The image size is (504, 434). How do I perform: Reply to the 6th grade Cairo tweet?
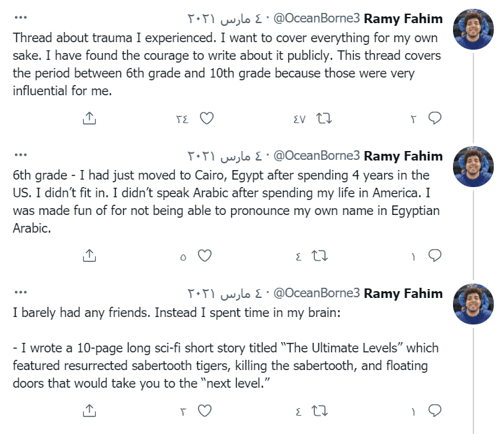(435, 256)
